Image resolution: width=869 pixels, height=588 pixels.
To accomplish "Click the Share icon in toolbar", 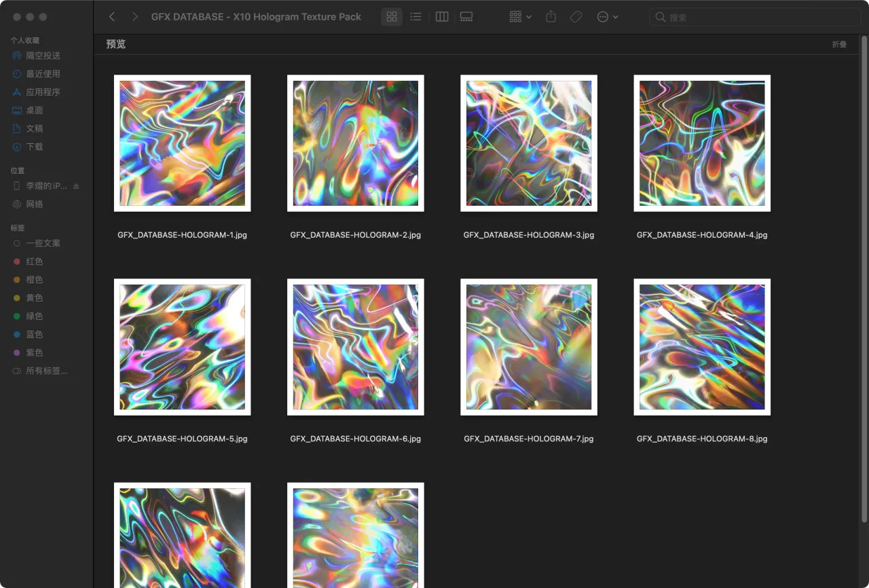I will click(x=551, y=17).
